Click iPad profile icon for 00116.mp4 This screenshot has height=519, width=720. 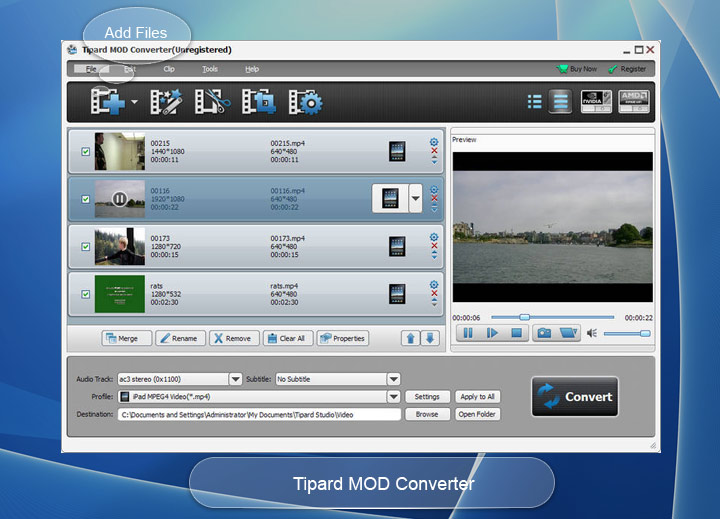click(x=390, y=198)
